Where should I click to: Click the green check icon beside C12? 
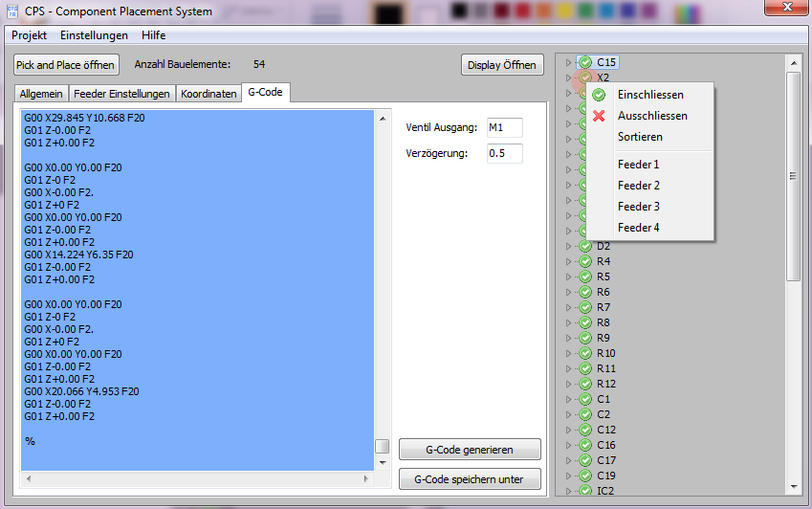(585, 430)
